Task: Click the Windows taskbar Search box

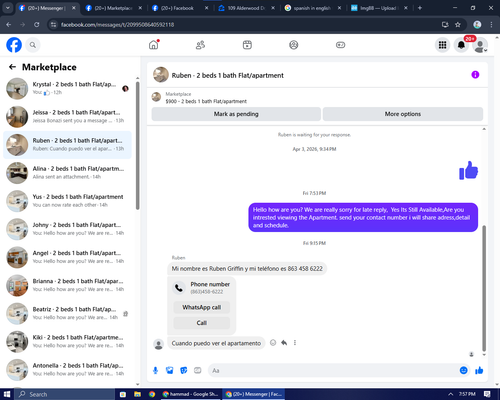Action: pyautogui.click(x=64, y=394)
